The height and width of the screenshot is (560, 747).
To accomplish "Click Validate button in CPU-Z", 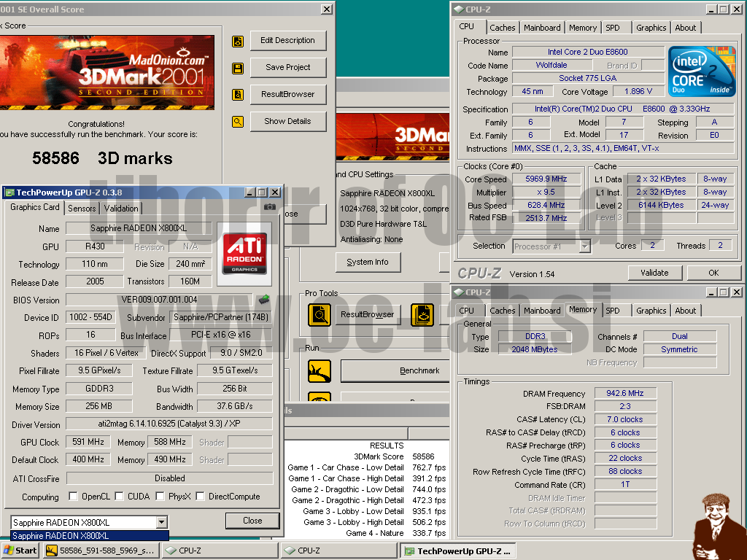I will [654, 273].
